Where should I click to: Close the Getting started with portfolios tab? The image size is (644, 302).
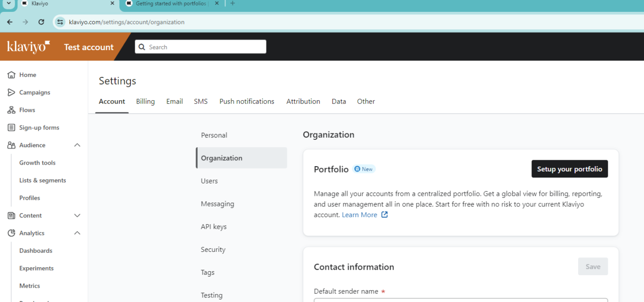click(216, 3)
